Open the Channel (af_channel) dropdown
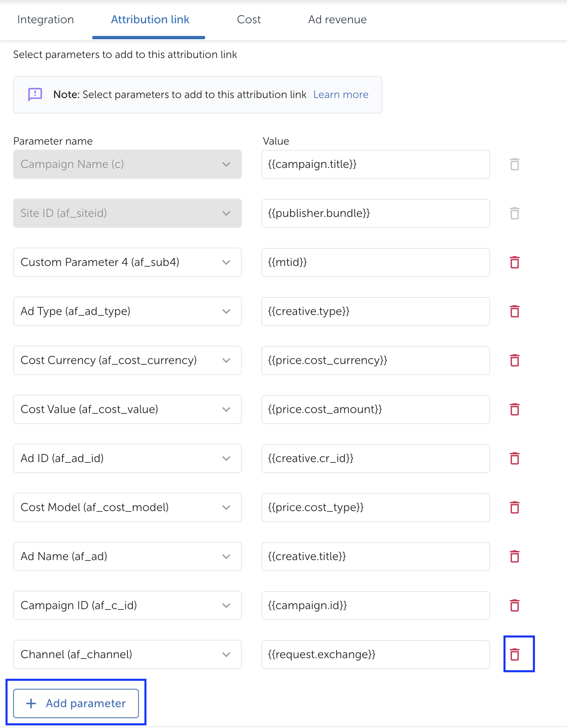 coord(127,654)
